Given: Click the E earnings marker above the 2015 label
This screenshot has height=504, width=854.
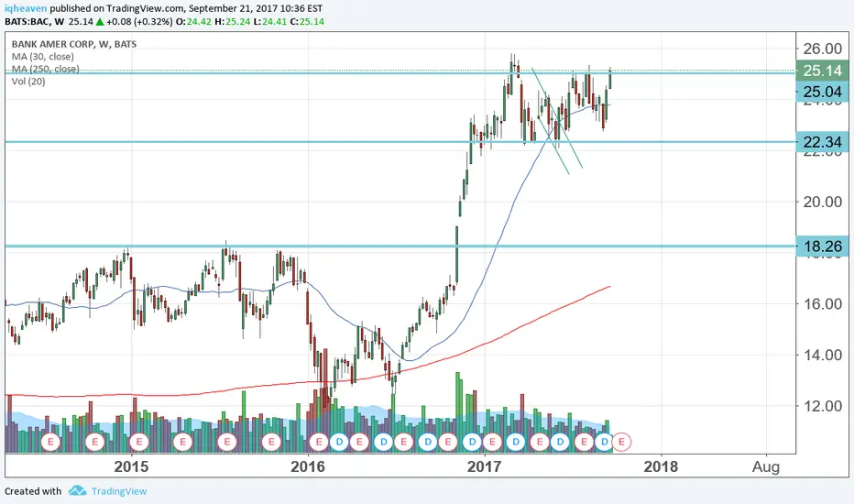Looking at the screenshot, I should 139,442.
